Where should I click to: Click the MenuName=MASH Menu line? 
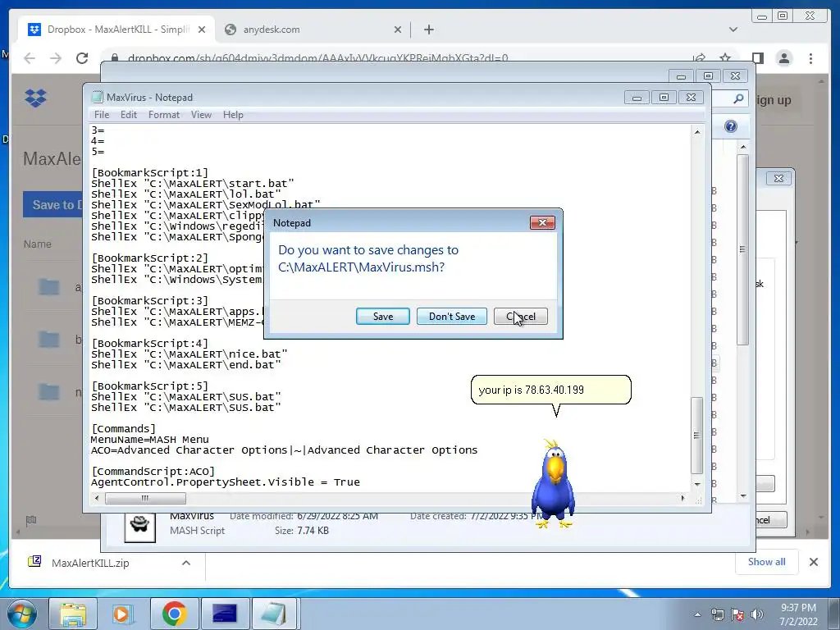coord(149,440)
